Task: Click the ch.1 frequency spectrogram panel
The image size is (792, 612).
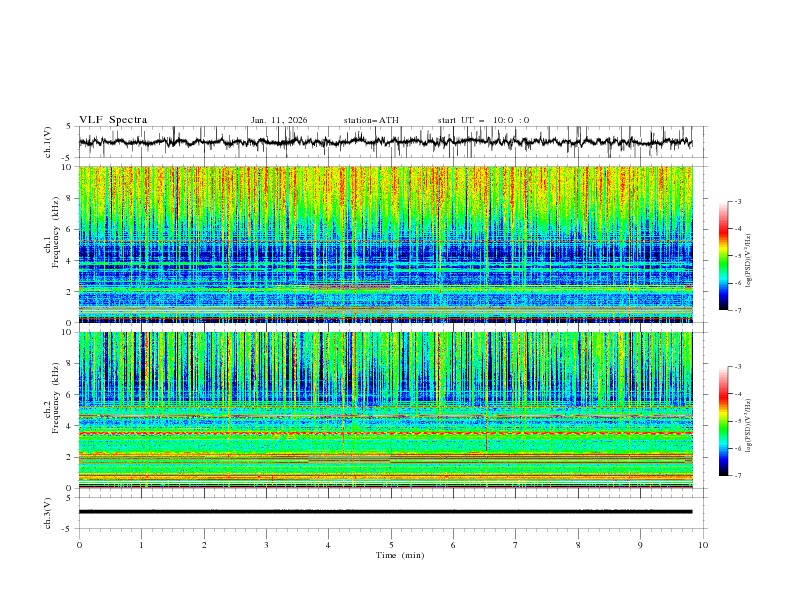Action: coord(385,244)
